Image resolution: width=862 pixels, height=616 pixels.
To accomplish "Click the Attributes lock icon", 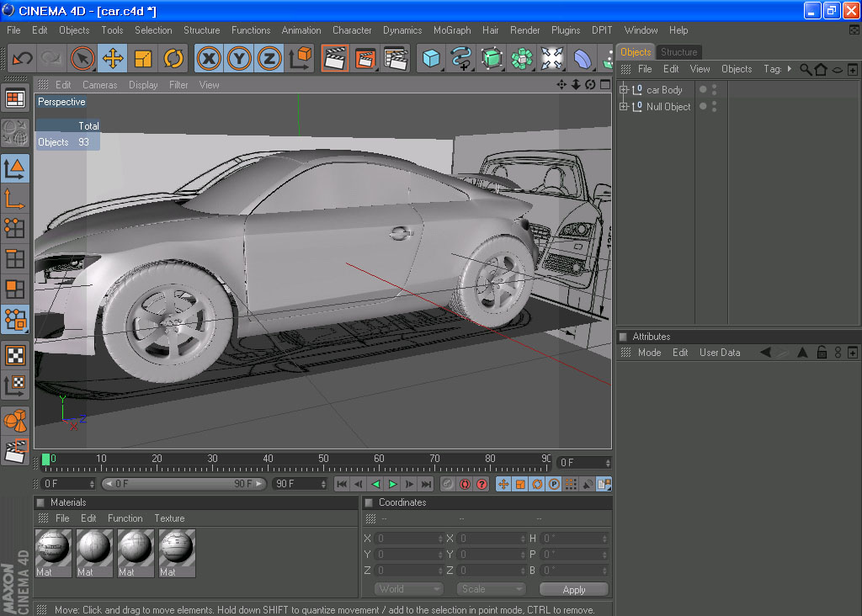I will (x=822, y=353).
